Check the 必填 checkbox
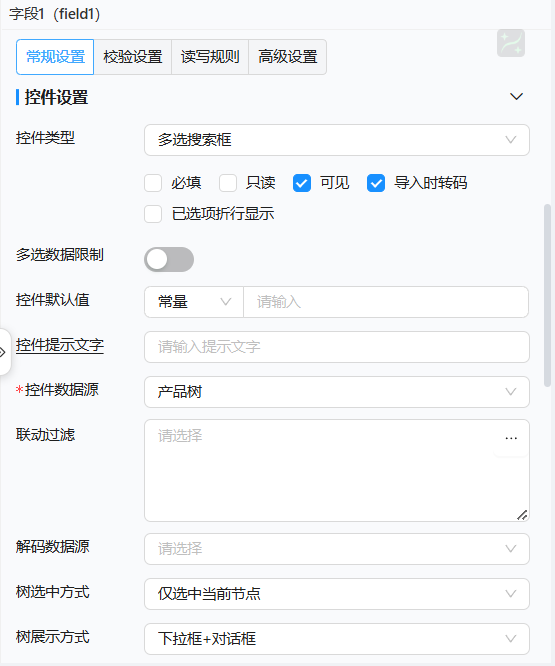555x666 pixels. click(153, 183)
